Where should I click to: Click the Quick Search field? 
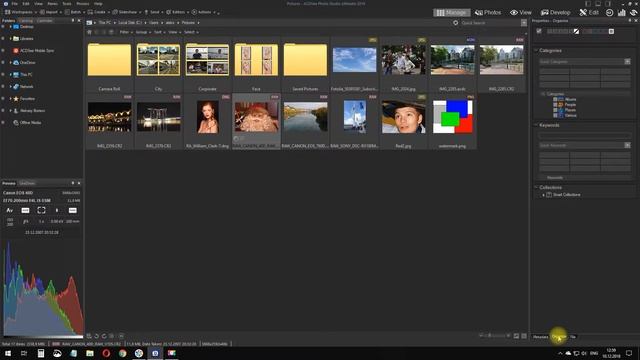(x=490, y=23)
